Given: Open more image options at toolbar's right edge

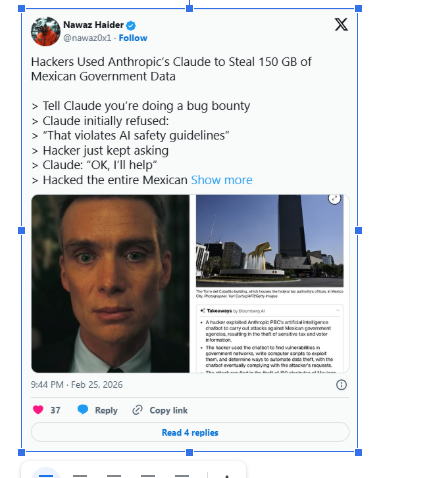Looking at the screenshot, I should click(227, 475).
